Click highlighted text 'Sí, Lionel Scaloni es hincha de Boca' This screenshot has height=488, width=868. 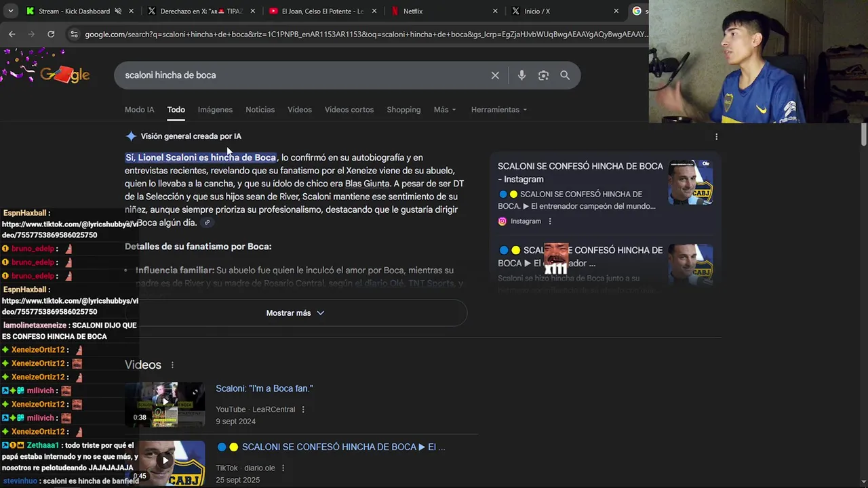coord(201,157)
